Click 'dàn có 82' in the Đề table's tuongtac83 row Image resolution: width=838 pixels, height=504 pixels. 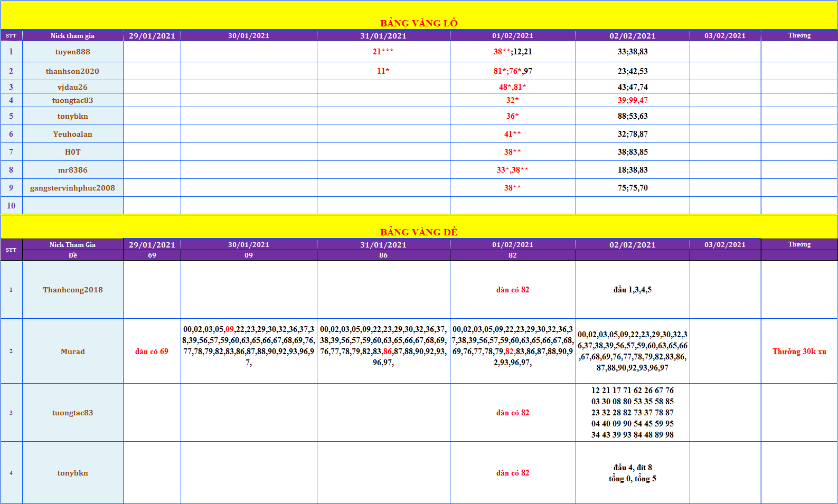513,413
